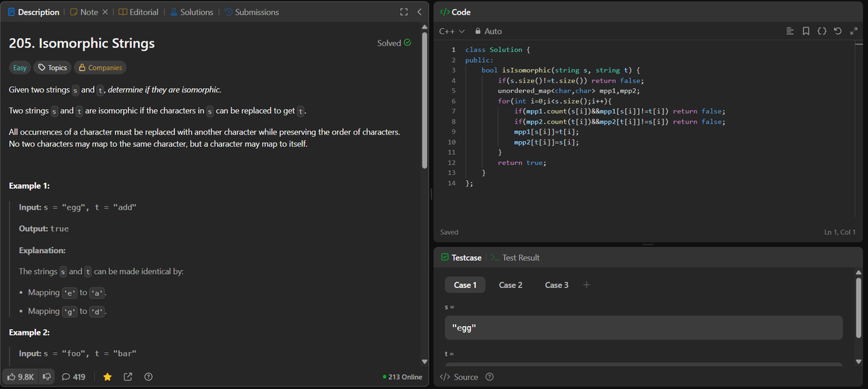The image size is (868, 389).
Task: Select Case 1 testcase
Action: click(x=465, y=285)
